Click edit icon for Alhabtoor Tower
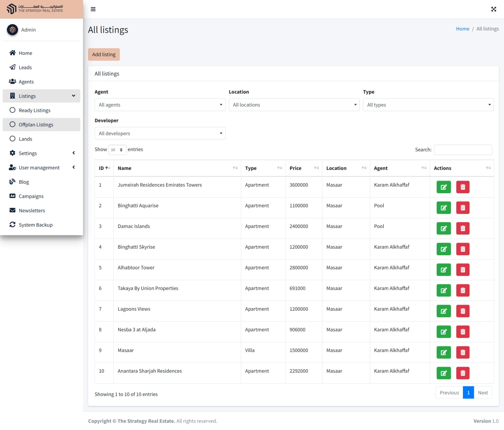504x430 pixels. [x=443, y=270]
